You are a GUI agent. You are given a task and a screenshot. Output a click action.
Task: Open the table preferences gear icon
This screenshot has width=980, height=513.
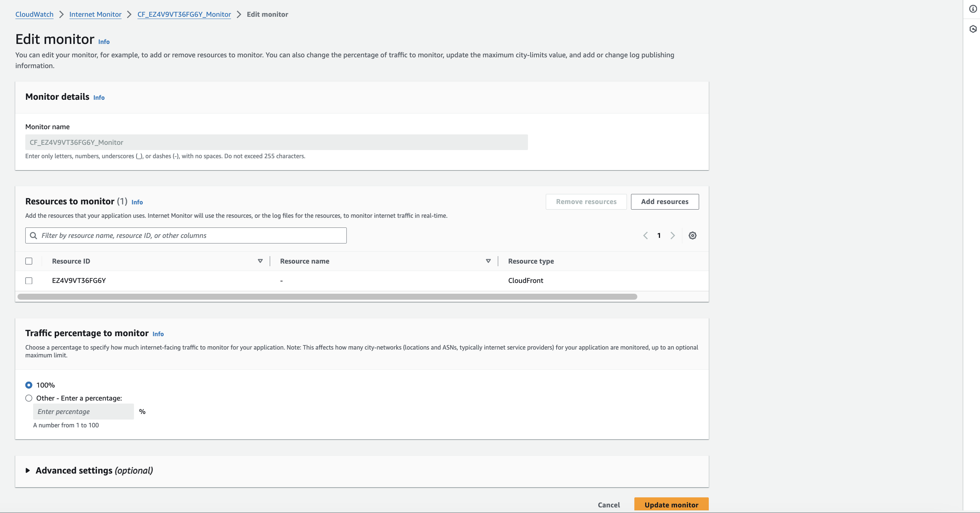(x=692, y=235)
